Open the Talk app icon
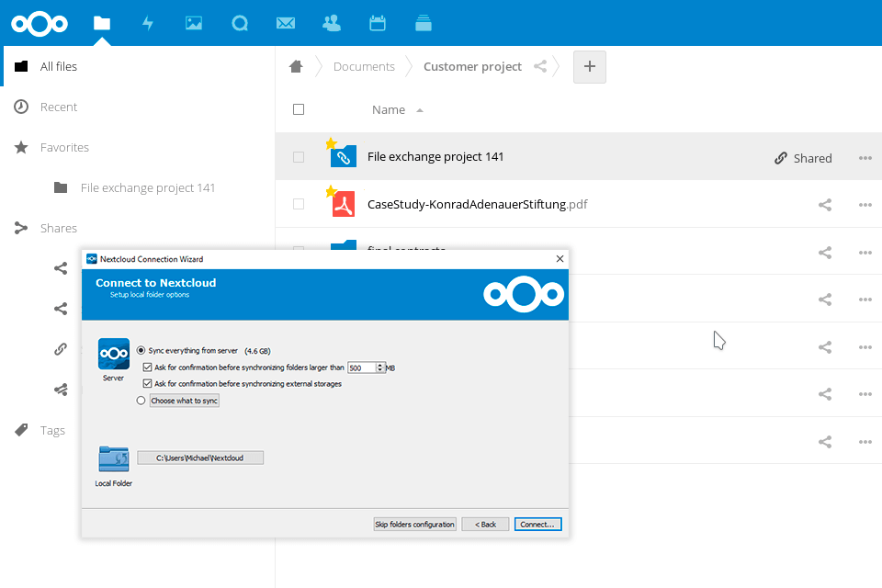Screen dimensions: 882x588 240,23
